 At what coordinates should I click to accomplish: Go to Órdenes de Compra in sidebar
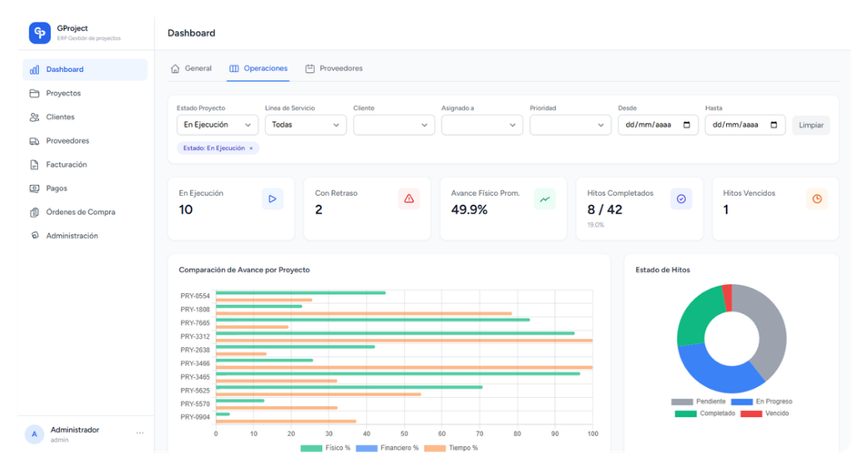coord(80,212)
